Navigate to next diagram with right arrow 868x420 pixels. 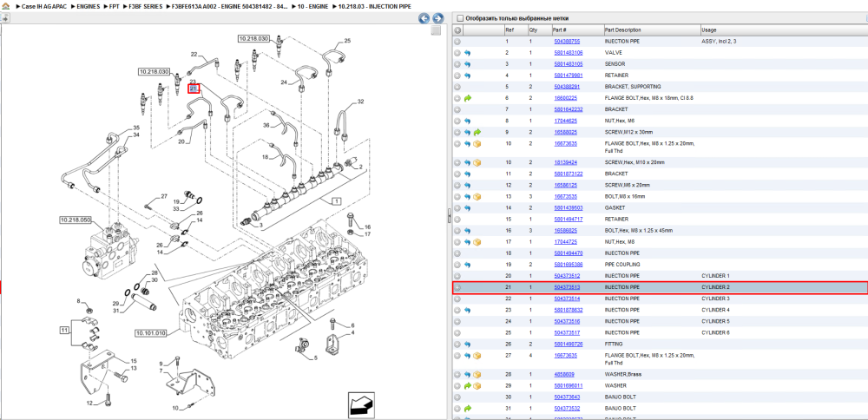437,18
